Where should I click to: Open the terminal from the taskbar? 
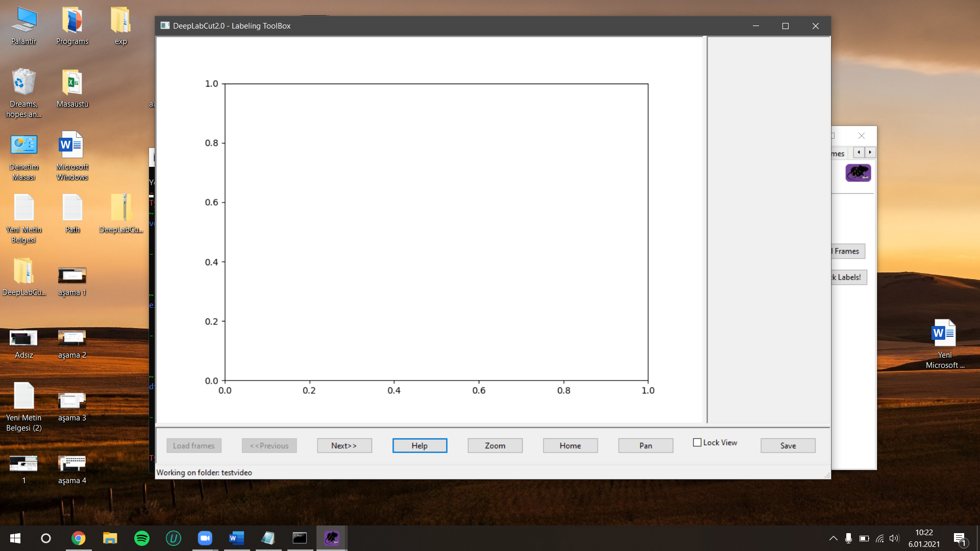click(300, 538)
